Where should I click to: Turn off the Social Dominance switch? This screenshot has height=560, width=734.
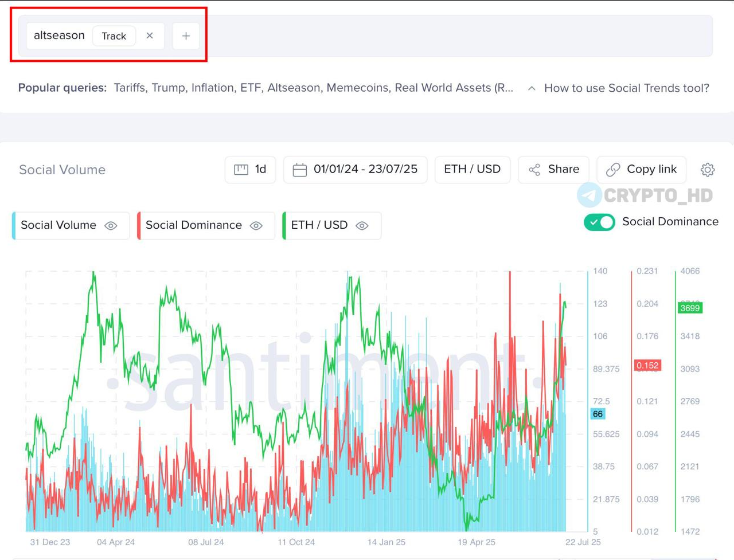point(599,222)
